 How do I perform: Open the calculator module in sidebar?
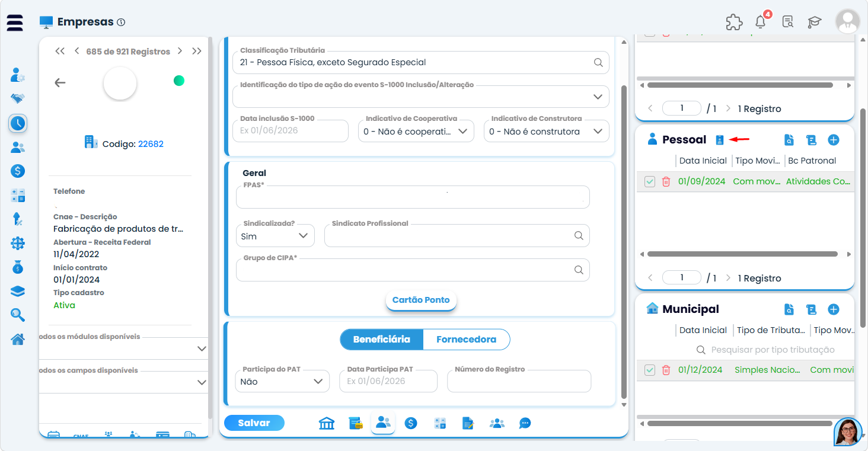point(18,196)
